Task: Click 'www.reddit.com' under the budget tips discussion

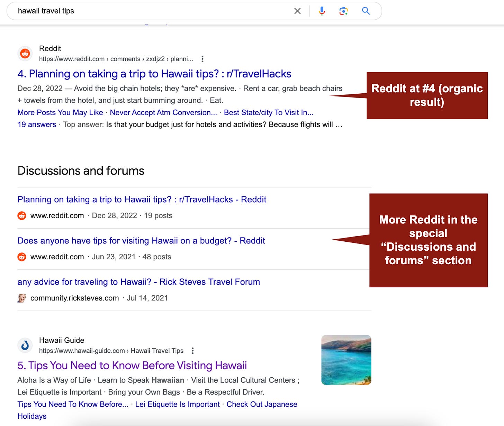Action: pyautogui.click(x=57, y=257)
